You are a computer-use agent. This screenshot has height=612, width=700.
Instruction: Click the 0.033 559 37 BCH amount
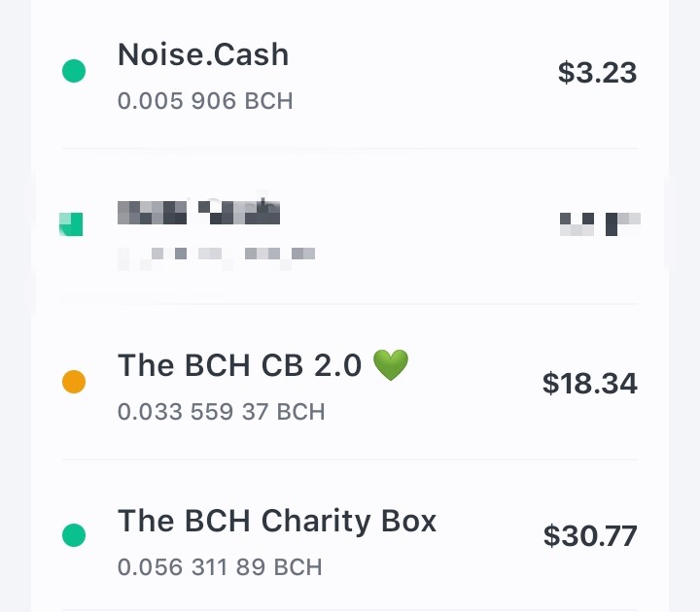221,412
